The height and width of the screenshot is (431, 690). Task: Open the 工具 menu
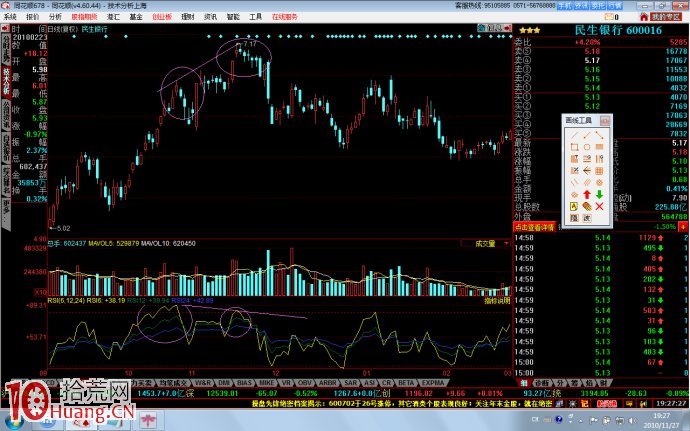(x=257, y=17)
